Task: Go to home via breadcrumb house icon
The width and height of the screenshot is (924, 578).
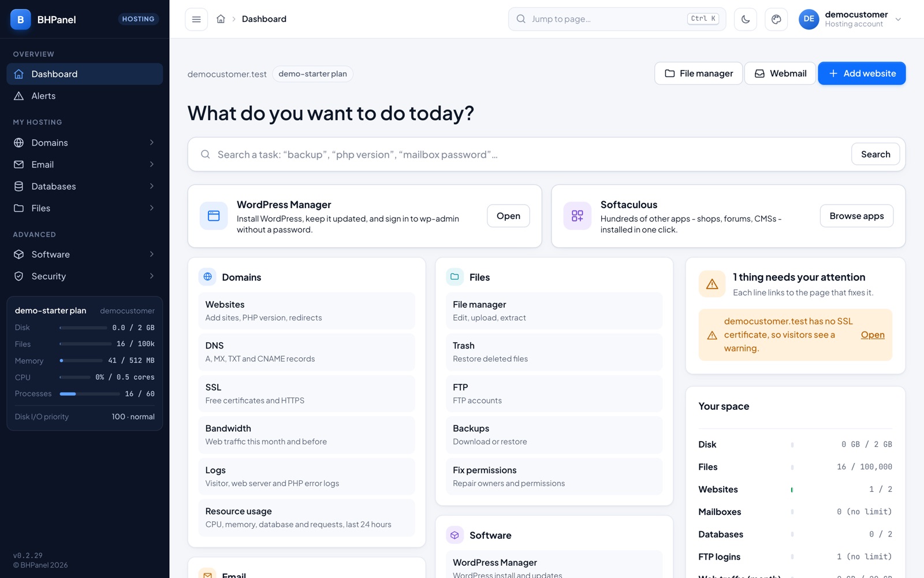Action: (221, 19)
